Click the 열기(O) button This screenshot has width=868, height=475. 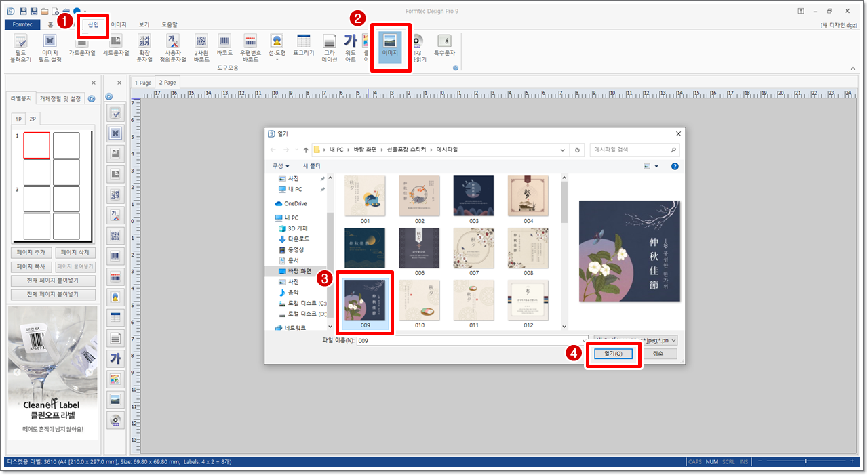(x=613, y=354)
